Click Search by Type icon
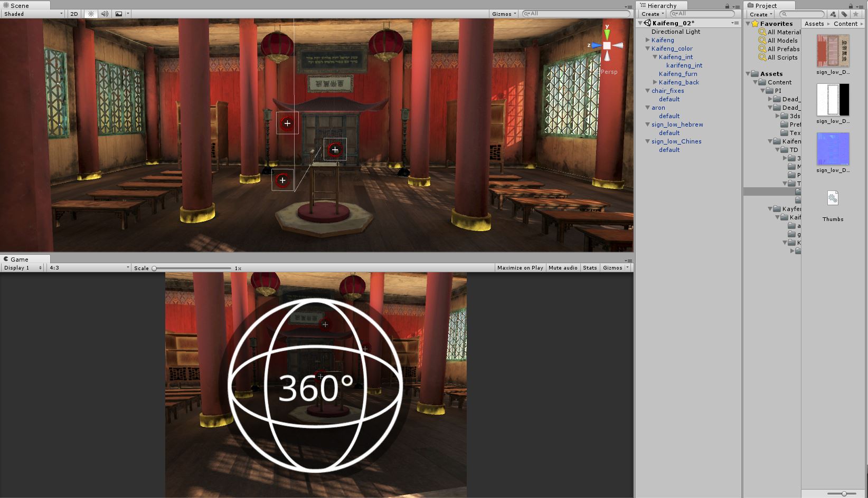 click(x=833, y=14)
